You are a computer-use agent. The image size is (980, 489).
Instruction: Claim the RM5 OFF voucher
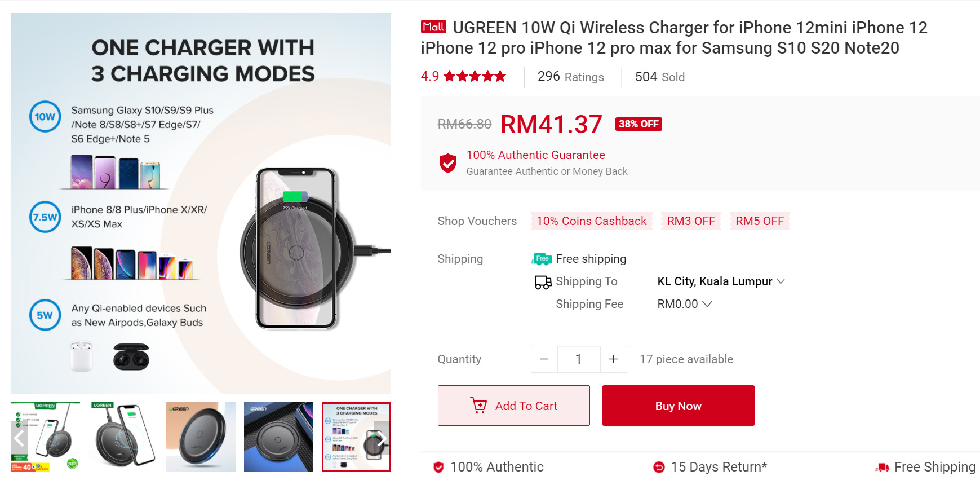(760, 221)
